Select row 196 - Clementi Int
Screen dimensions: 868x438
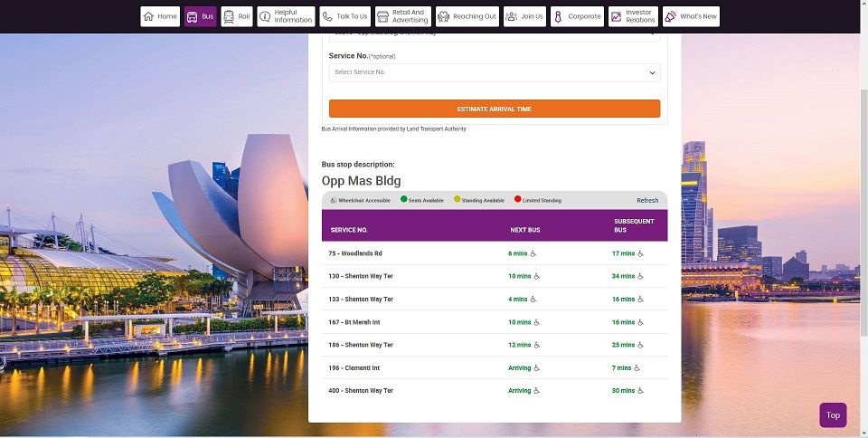point(495,367)
